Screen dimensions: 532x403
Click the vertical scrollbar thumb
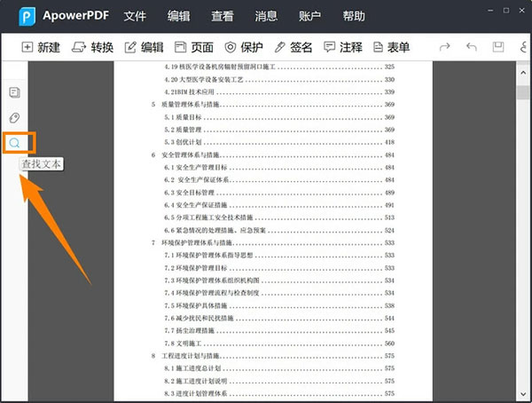point(523,92)
